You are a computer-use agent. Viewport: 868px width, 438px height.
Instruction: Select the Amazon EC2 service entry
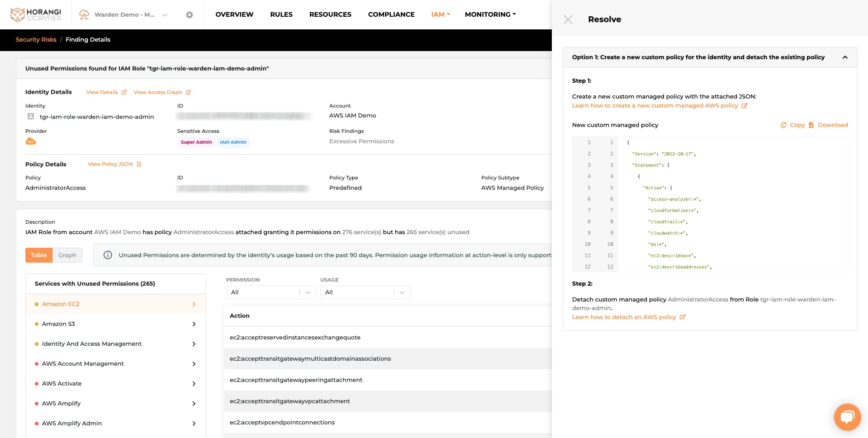point(116,304)
